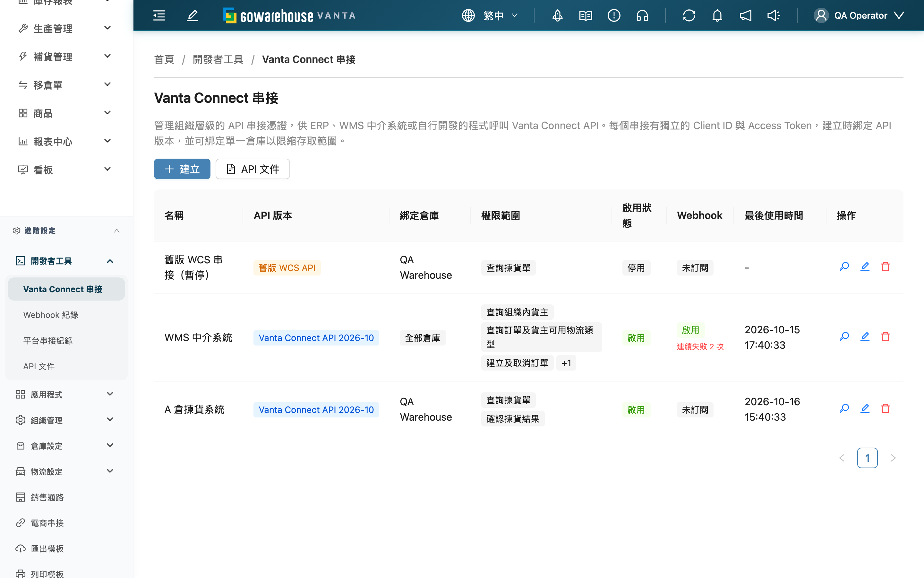Delete the 舊版 WCS 串接 integration
The width and height of the screenshot is (924, 578).
(886, 267)
